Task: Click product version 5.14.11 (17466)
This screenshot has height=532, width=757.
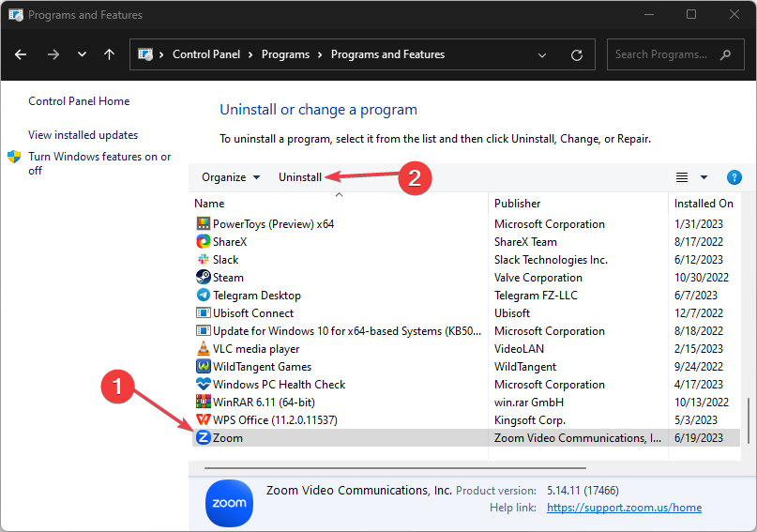Action: (583, 491)
